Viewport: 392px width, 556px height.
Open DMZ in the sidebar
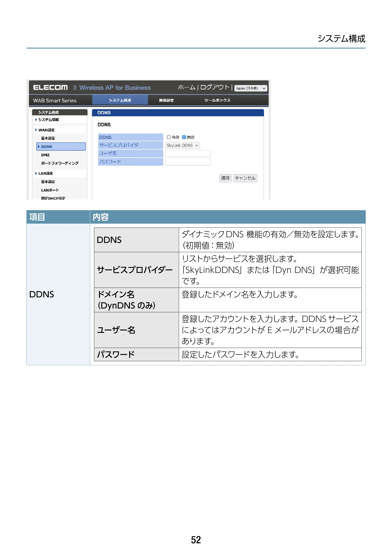(45, 155)
